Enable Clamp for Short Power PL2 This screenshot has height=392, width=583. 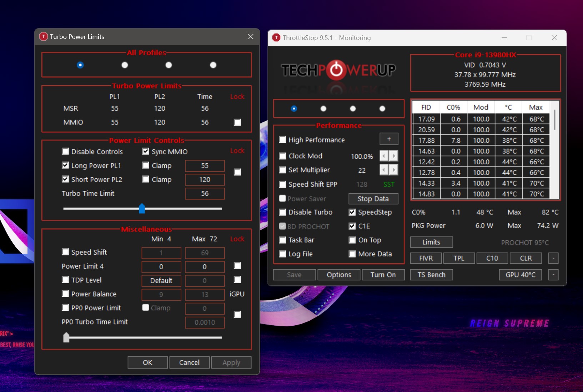tap(146, 179)
